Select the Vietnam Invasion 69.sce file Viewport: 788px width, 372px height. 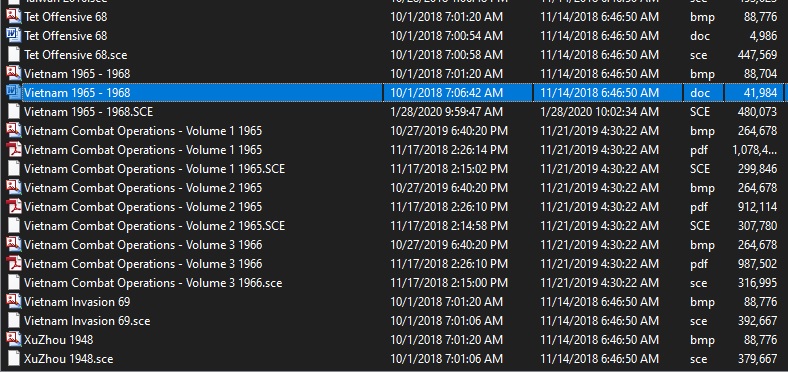[x=87, y=321]
